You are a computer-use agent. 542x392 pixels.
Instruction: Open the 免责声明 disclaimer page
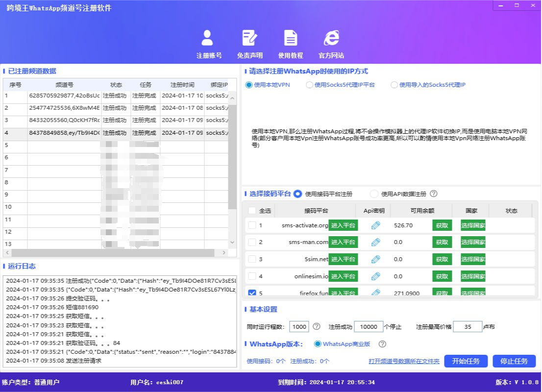coord(250,38)
